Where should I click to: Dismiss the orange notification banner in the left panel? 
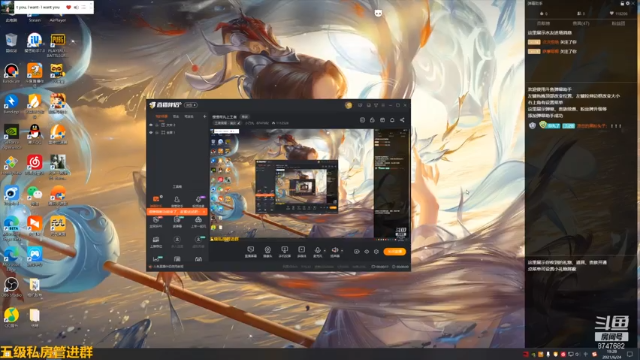[204, 212]
